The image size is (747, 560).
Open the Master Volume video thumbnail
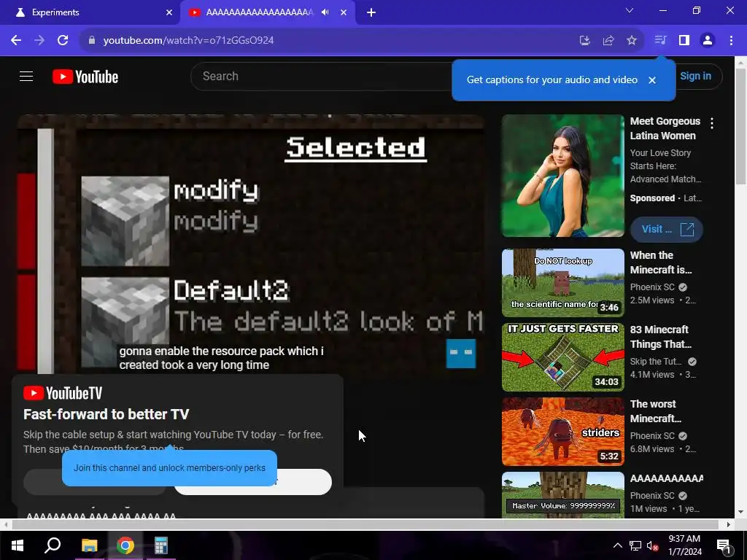(x=562, y=495)
